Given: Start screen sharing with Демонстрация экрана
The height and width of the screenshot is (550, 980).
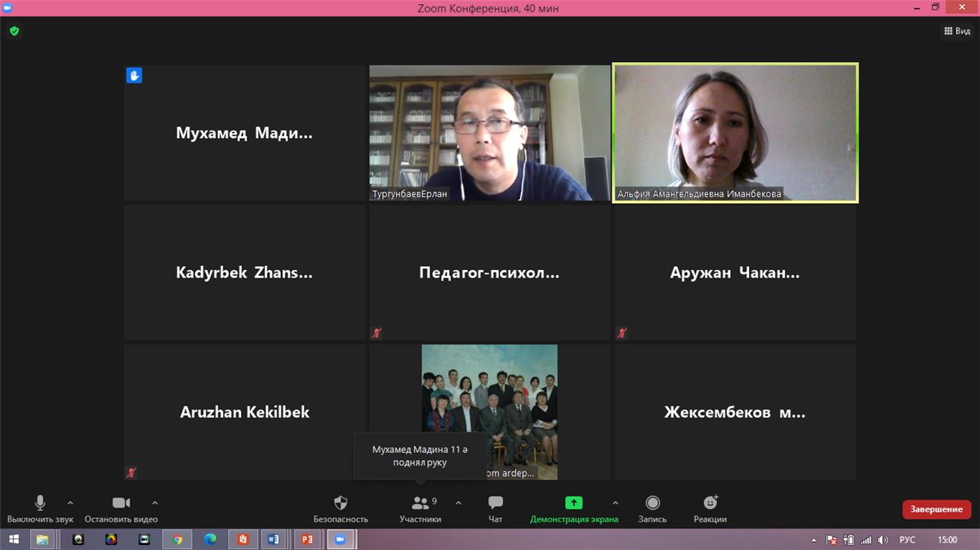Looking at the screenshot, I should tap(573, 503).
